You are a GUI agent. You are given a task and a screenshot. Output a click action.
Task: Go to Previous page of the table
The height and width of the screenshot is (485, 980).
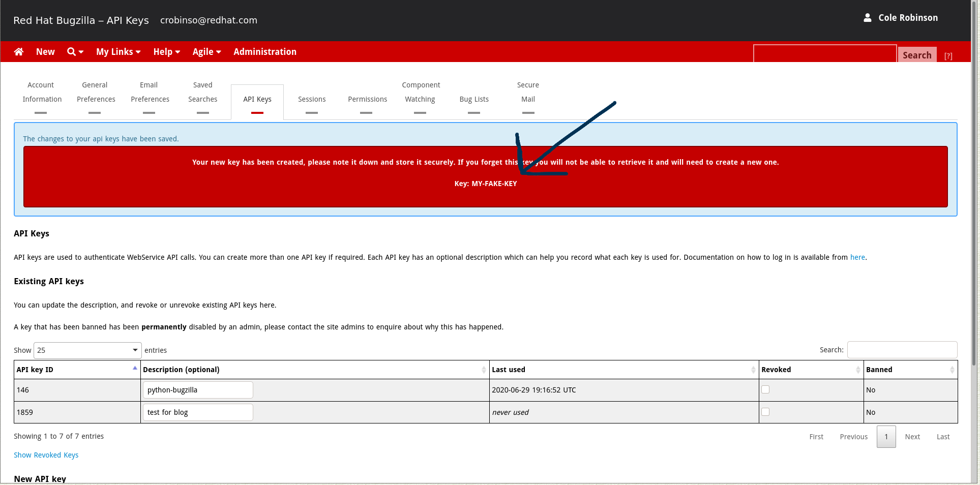click(x=854, y=437)
